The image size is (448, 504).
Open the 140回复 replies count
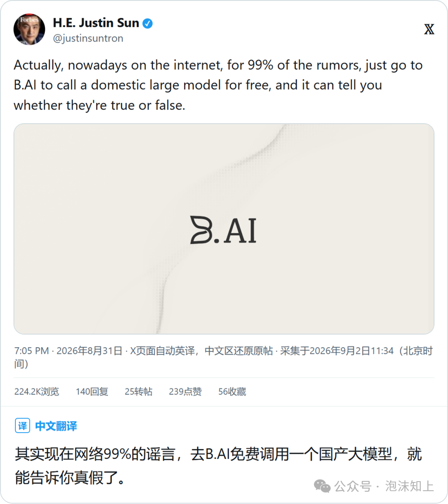pos(92,392)
